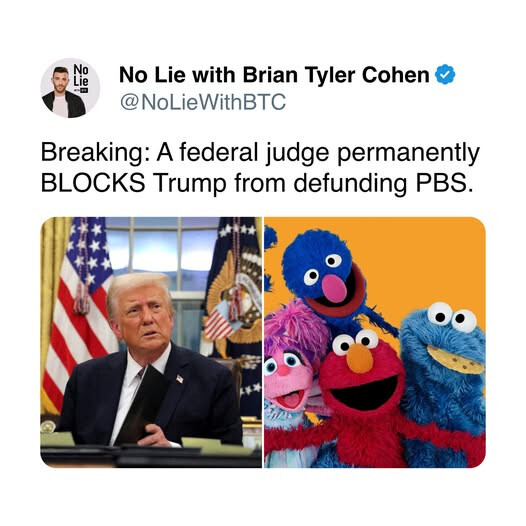The width and height of the screenshot is (526, 526).
Task: Click the cookie in Cookie Monster's mouth
Action: coord(455,360)
